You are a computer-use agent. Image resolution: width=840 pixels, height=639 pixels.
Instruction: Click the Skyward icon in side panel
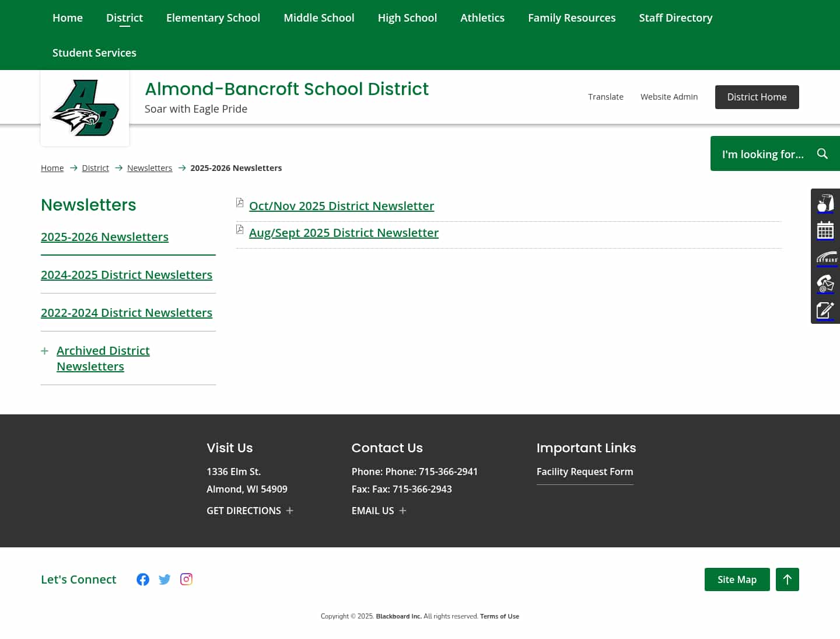(x=825, y=257)
